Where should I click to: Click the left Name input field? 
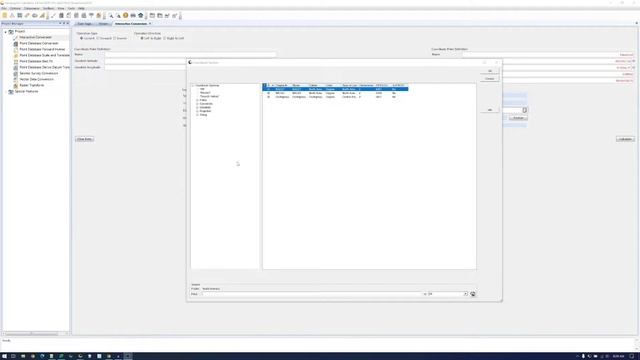[191, 54]
